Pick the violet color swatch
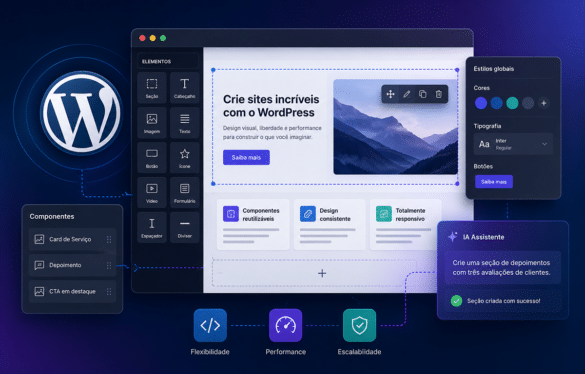 pos(481,103)
